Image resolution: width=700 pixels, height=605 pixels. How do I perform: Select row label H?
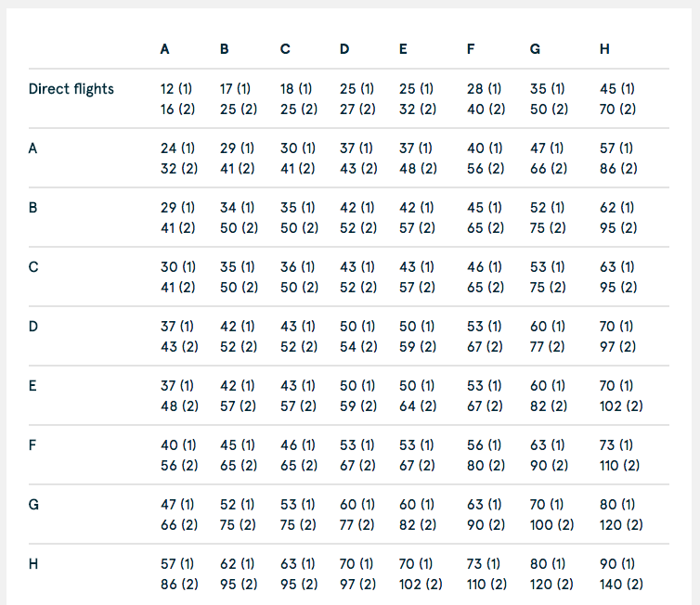click(33, 564)
